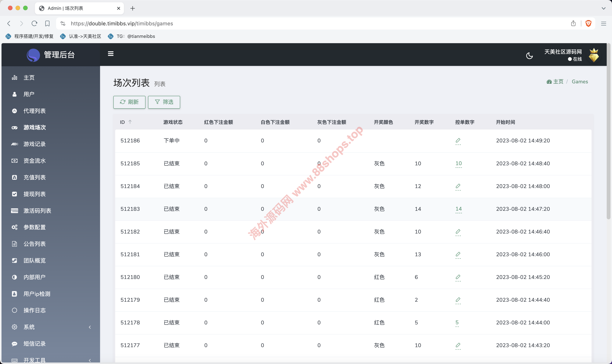Edit the control number for row 512184
The image size is (612, 364).
point(458,186)
